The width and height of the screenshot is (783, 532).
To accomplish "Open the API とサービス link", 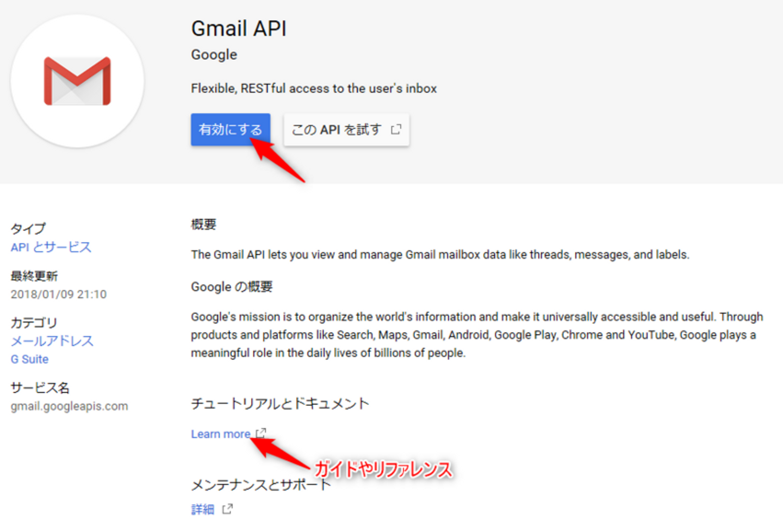I will click(51, 247).
